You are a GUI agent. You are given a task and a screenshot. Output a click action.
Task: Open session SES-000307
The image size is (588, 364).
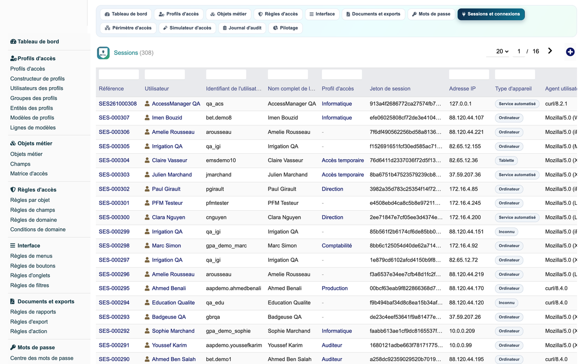click(x=114, y=118)
